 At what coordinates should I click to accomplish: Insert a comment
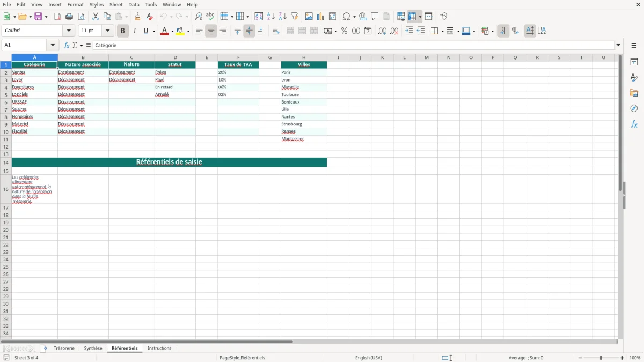(x=375, y=17)
